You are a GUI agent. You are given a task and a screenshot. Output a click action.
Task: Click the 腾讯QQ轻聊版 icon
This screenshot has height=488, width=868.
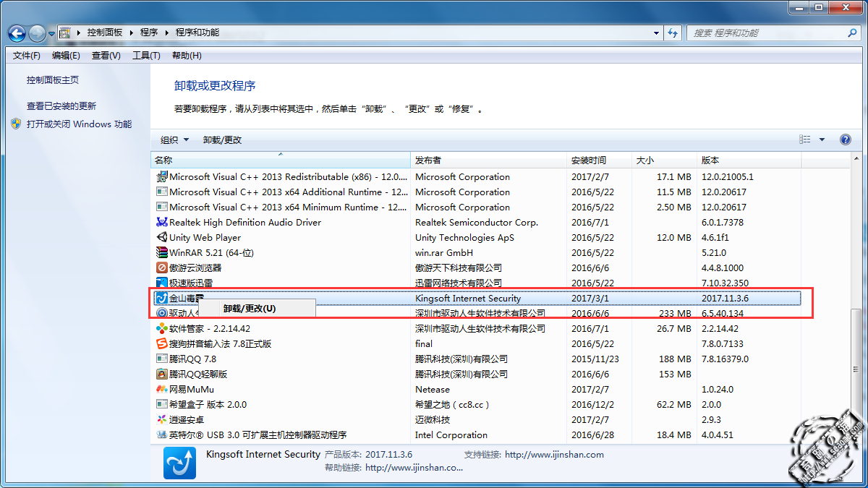point(162,374)
